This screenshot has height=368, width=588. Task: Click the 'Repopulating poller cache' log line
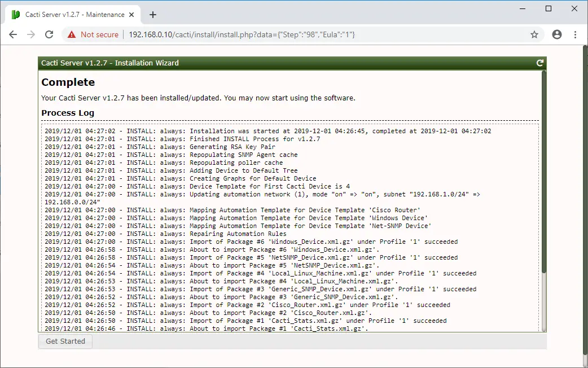pyautogui.click(x=164, y=163)
